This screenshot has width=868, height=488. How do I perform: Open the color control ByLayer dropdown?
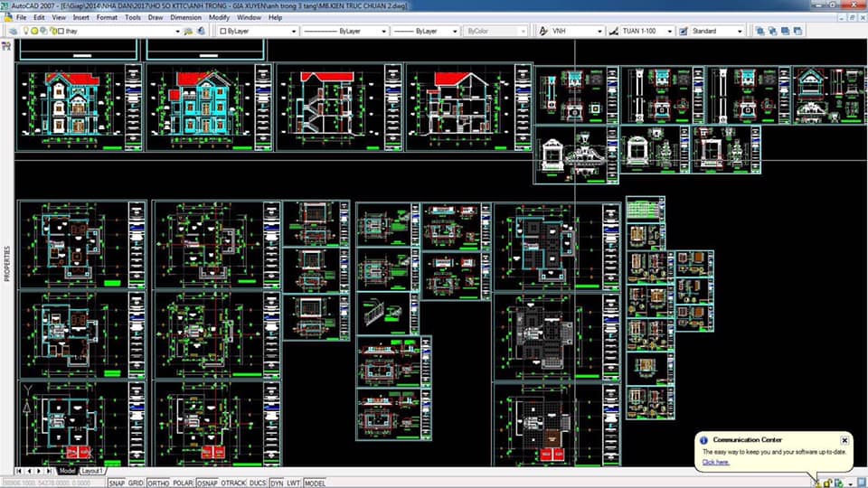tap(293, 32)
